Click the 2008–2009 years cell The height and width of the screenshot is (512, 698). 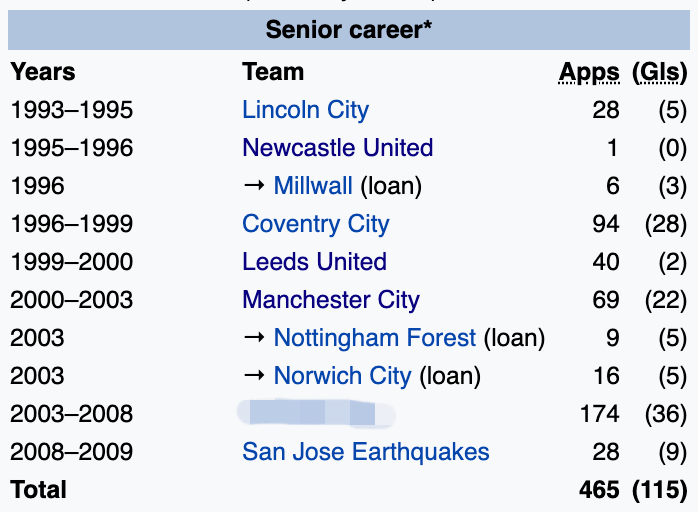tap(71, 452)
